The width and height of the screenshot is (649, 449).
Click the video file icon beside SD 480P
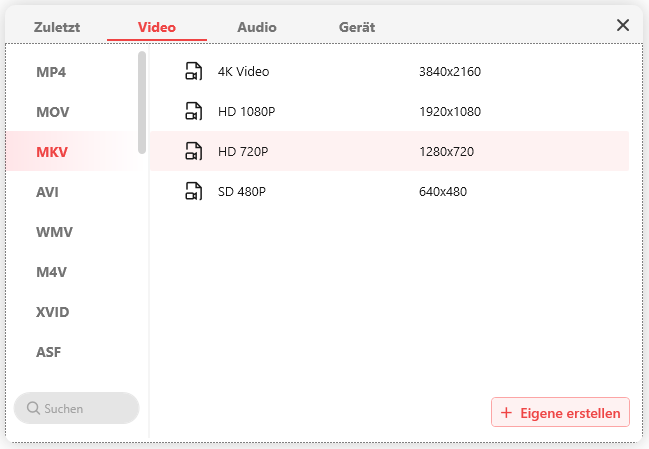(193, 191)
